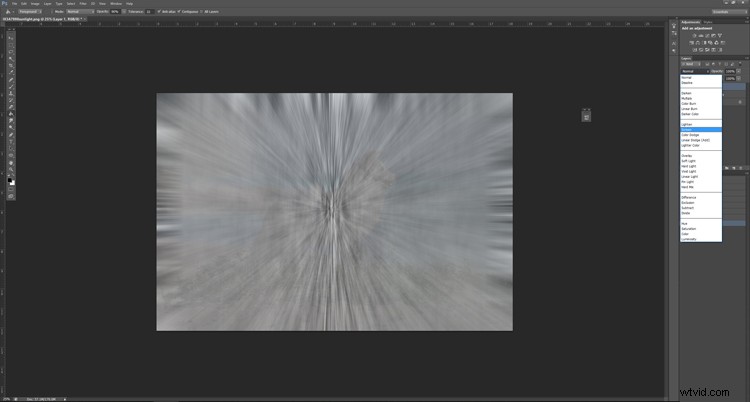Select the Rectangular Marquee tool
Image resolution: width=750 pixels, height=402 pixels.
[x=11, y=45]
